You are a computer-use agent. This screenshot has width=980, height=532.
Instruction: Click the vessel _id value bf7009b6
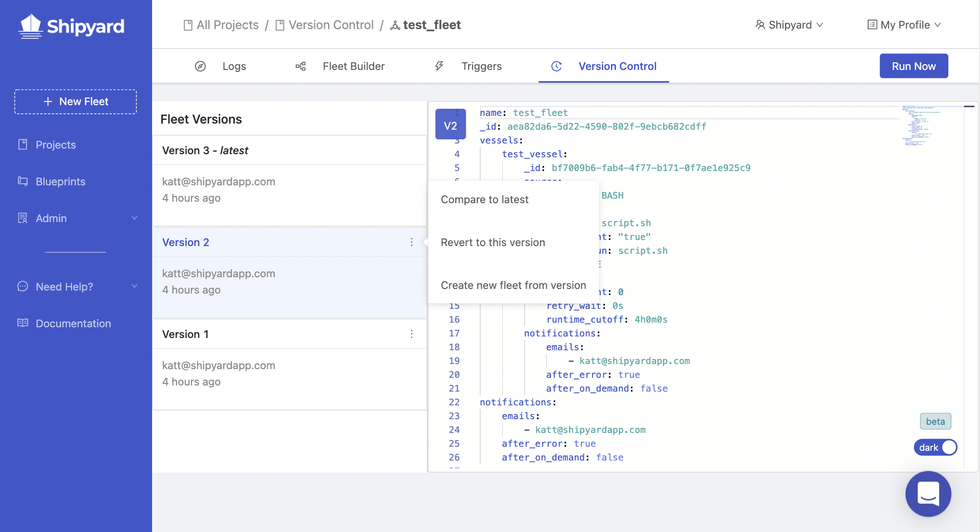[x=651, y=168]
